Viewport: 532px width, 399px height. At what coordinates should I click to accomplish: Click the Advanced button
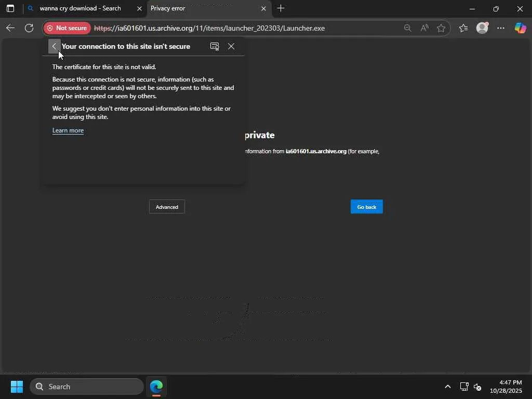coord(167,207)
